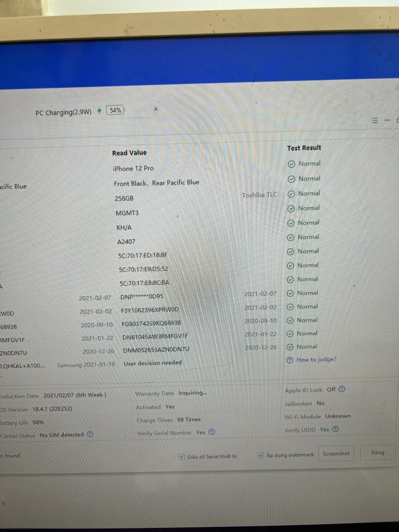Click the Jailbroken No value
Viewport: 399px width, 532px height.
(x=321, y=403)
